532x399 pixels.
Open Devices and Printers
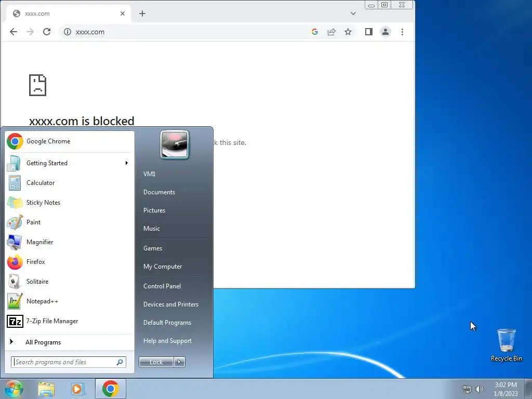point(175,304)
